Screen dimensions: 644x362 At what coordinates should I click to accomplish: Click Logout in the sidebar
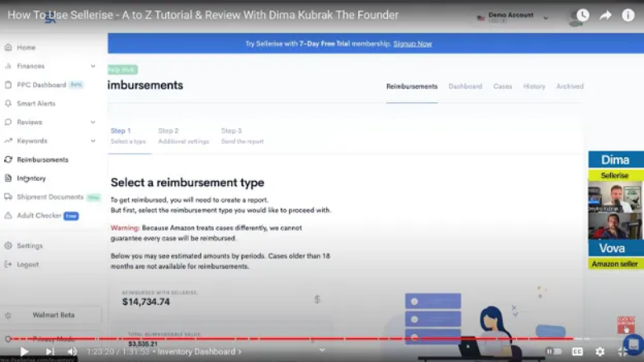27,264
